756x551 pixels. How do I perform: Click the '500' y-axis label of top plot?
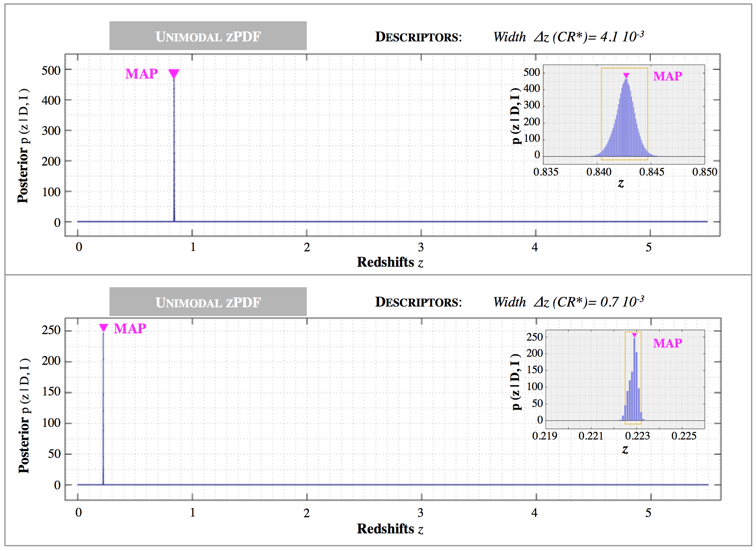[51, 71]
